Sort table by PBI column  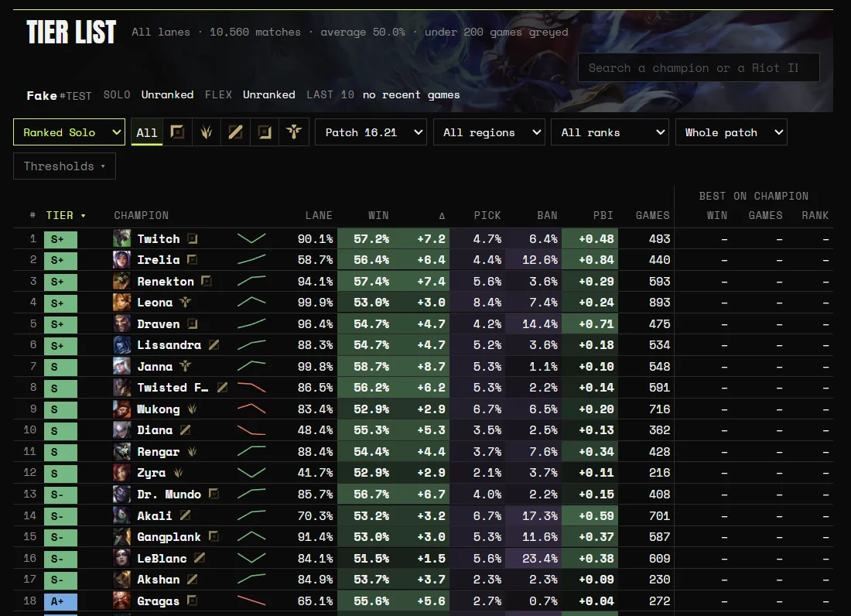click(603, 215)
